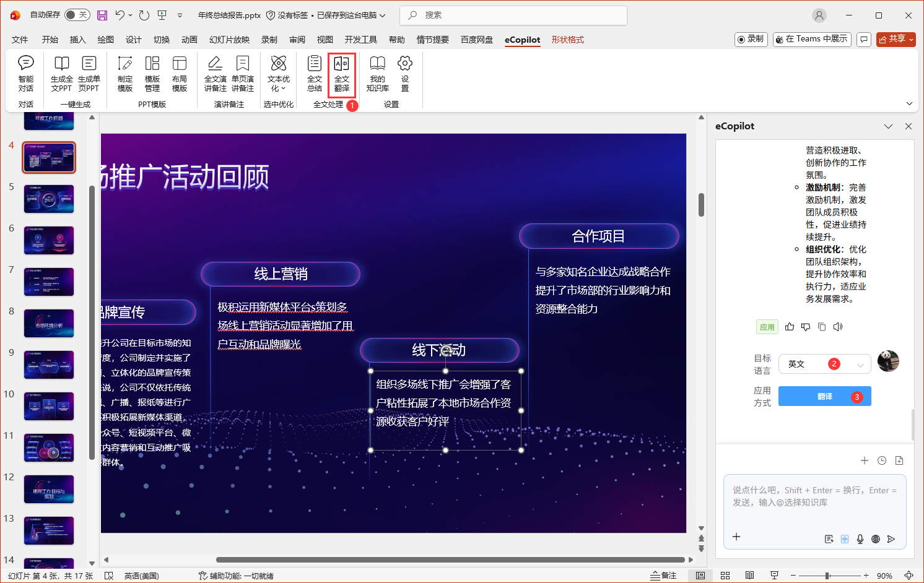Select slide 8 thumbnail in the sidebar
Viewport: 924px width, 583px height.
tap(48, 323)
